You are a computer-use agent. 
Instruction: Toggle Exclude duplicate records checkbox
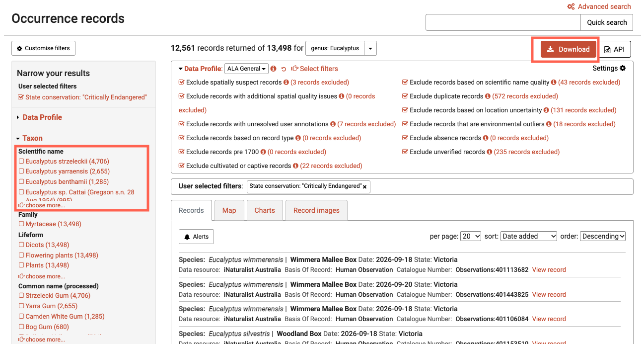pyautogui.click(x=405, y=96)
